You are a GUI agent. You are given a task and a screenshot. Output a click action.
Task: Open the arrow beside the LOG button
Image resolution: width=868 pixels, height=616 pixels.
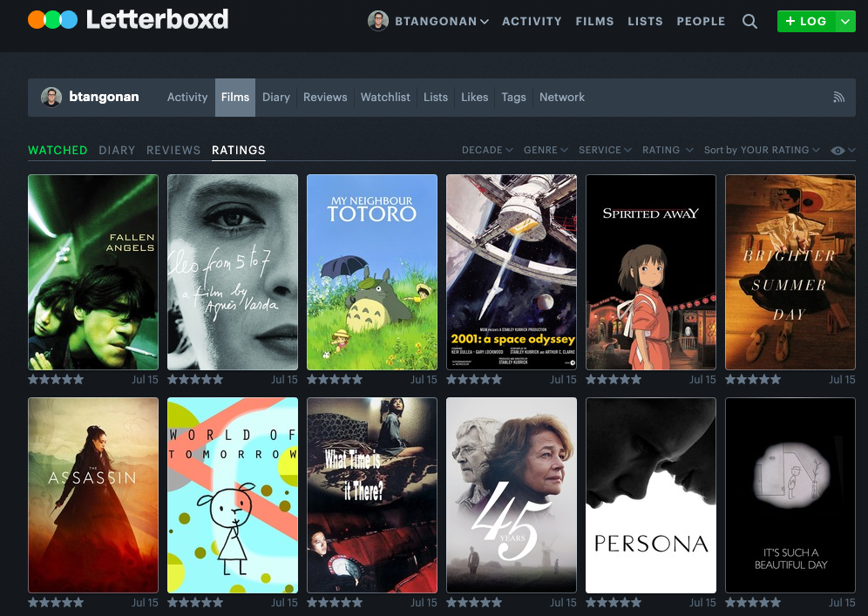pos(844,22)
